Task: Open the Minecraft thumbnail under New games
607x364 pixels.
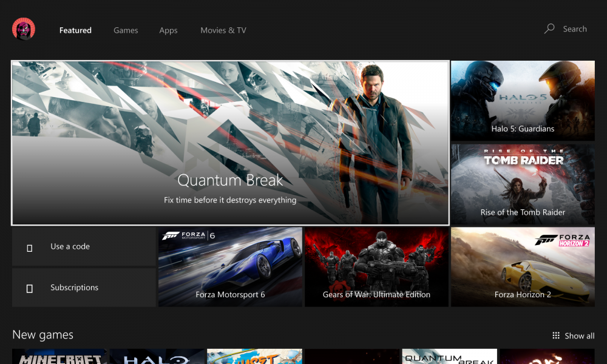Action: tap(59, 357)
